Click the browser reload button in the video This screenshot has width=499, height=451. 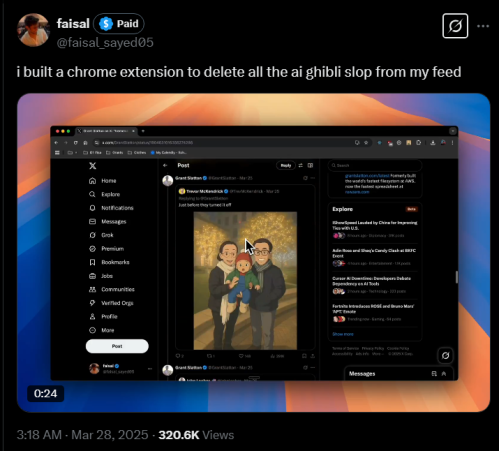pyautogui.click(x=76, y=143)
